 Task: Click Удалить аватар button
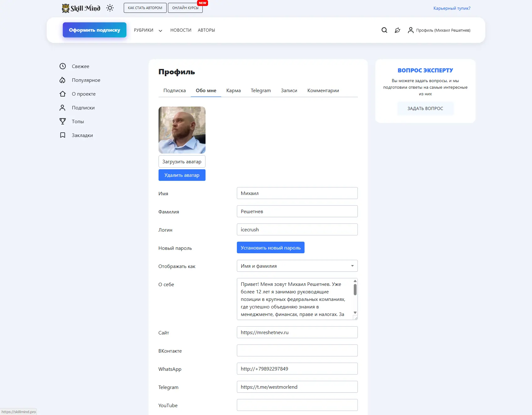click(x=182, y=175)
